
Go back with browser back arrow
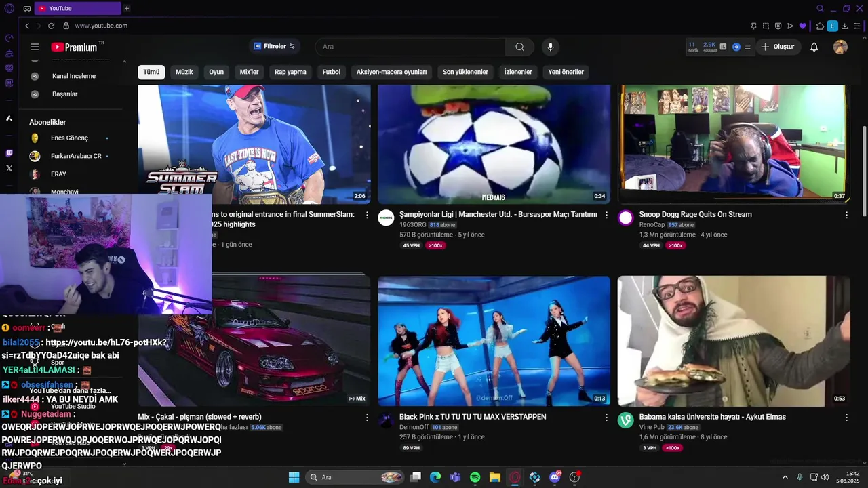coord(27,26)
